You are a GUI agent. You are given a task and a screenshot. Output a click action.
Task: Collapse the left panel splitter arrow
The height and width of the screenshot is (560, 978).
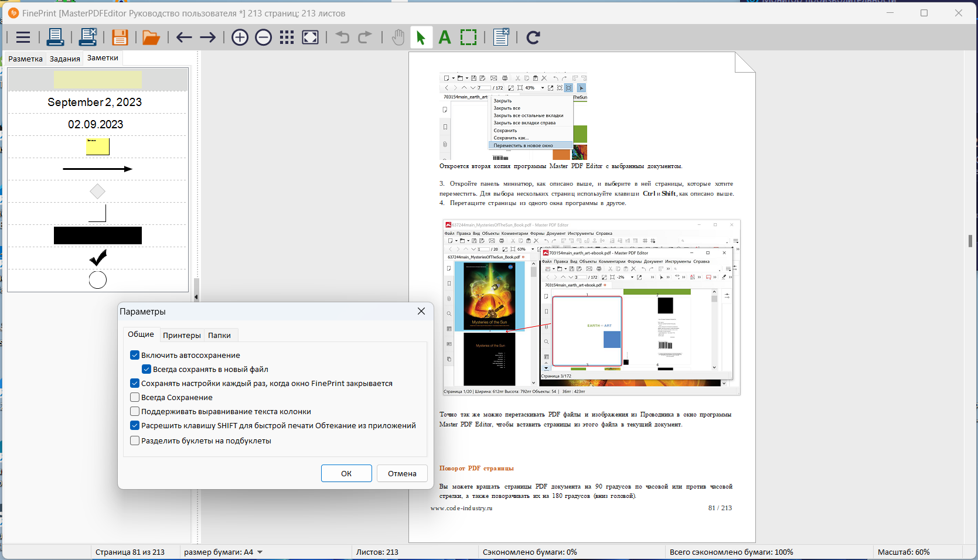pyautogui.click(x=196, y=297)
